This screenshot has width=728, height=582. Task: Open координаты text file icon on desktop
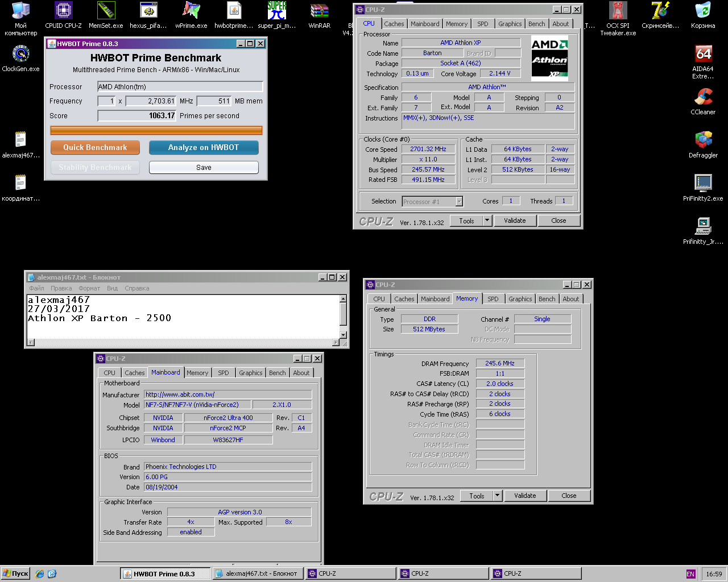tap(20, 188)
